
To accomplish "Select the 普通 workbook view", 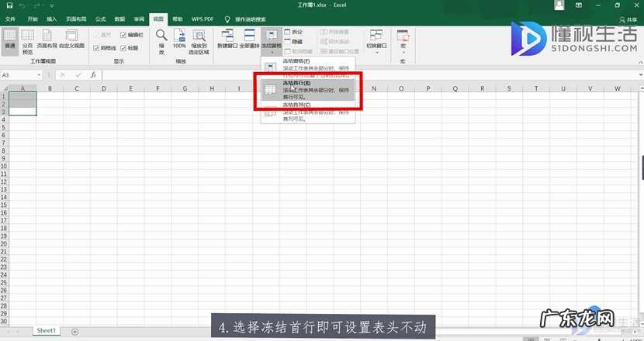I will pyautogui.click(x=10, y=40).
